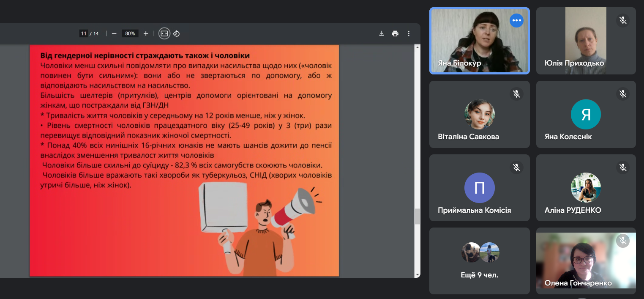Open the 'Ещё 9 чел.' participants tile
This screenshot has width=644, height=299.
coord(480,261)
